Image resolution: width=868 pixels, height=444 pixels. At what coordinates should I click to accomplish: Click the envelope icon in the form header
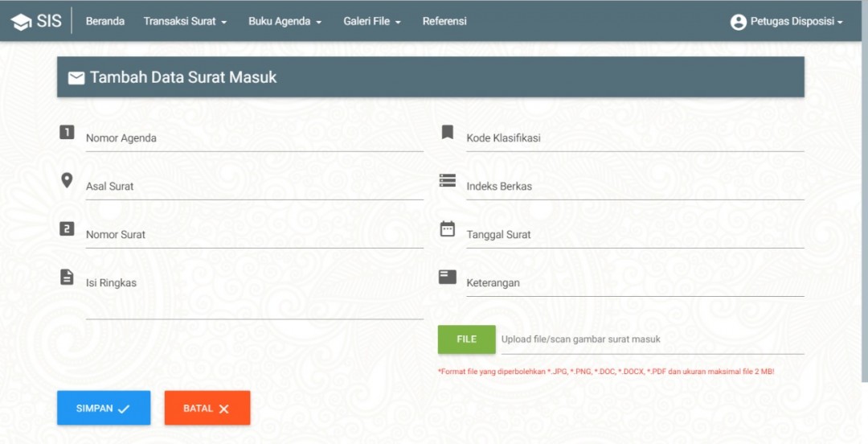[x=76, y=78]
